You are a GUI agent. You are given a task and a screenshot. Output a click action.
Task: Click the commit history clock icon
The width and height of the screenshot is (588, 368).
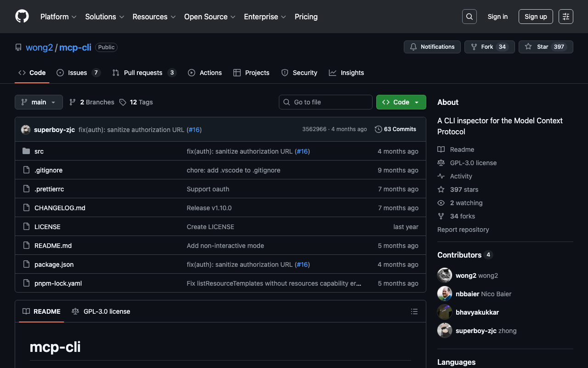pyautogui.click(x=378, y=129)
